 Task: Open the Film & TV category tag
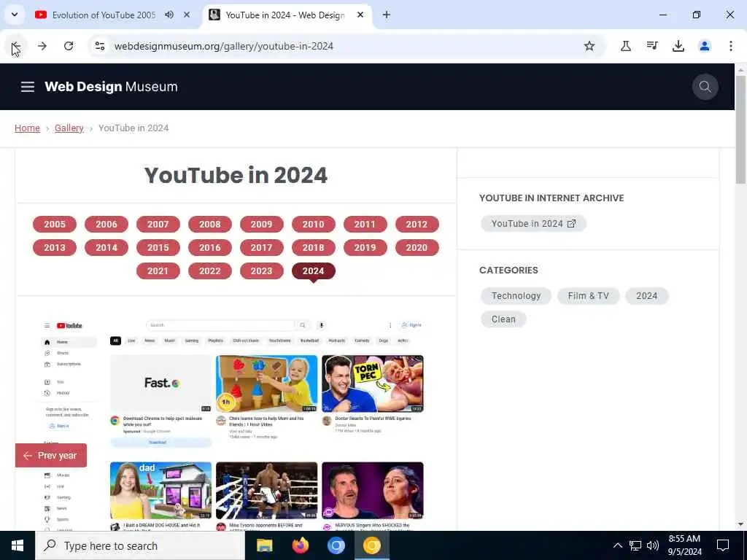pos(589,296)
